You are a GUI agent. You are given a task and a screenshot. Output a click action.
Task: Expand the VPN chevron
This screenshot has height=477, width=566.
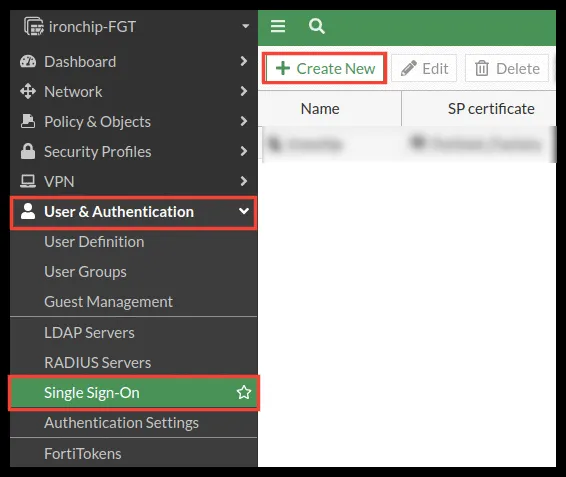pyautogui.click(x=244, y=181)
